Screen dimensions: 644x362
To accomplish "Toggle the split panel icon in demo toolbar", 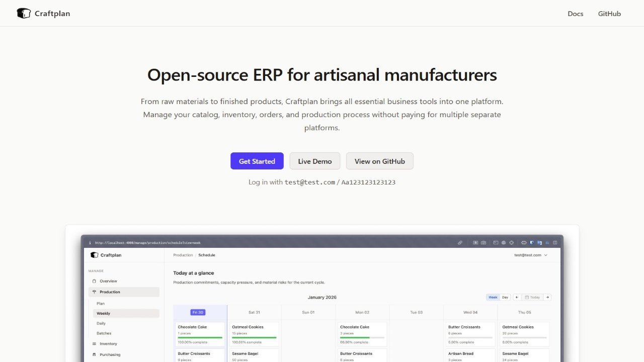I will point(555,243).
